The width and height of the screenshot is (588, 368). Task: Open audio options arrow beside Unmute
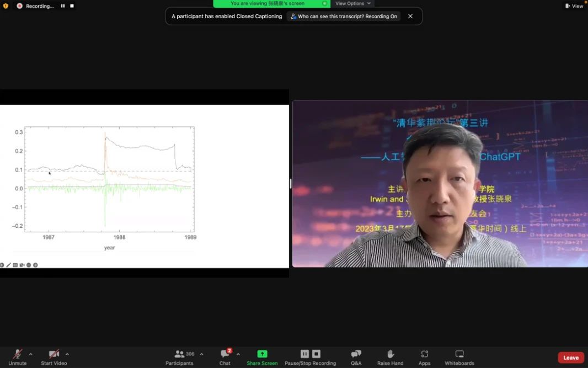pos(31,354)
